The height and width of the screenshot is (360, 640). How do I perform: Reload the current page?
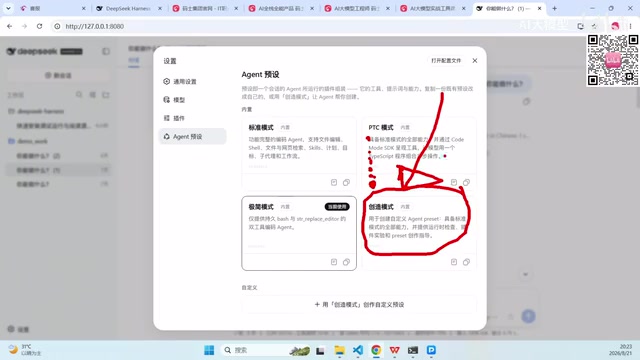pos(39,26)
